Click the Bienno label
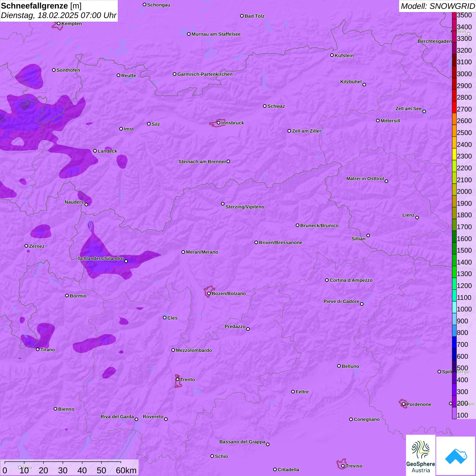This screenshot has width=476, height=476. click(66, 409)
